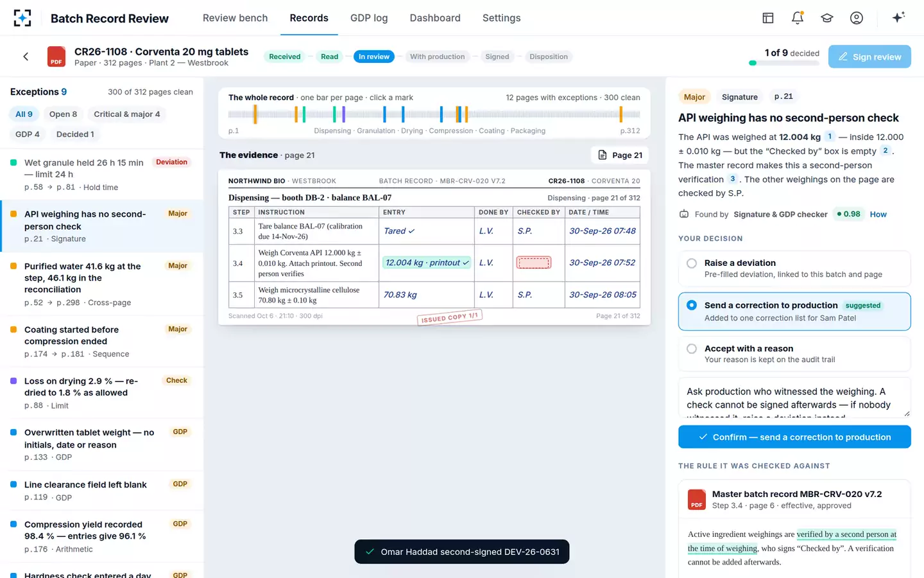Image resolution: width=924 pixels, height=578 pixels.
Task: Filter exceptions by Open 8
Action: pos(63,114)
